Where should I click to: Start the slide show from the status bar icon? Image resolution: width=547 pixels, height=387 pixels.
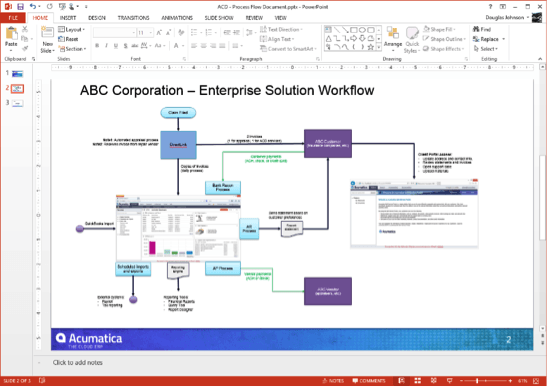(450, 381)
